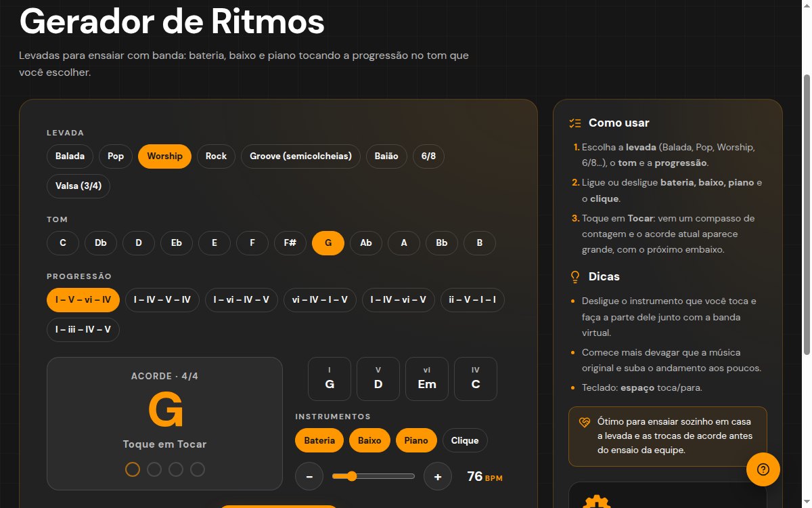Set key to Eb
Viewport: 812px width, 508px height.
tap(177, 242)
